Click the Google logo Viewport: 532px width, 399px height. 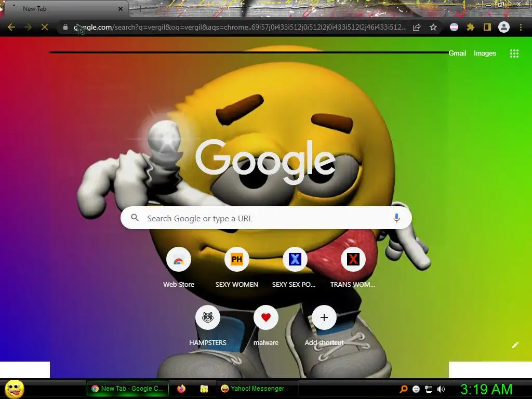[x=265, y=162]
